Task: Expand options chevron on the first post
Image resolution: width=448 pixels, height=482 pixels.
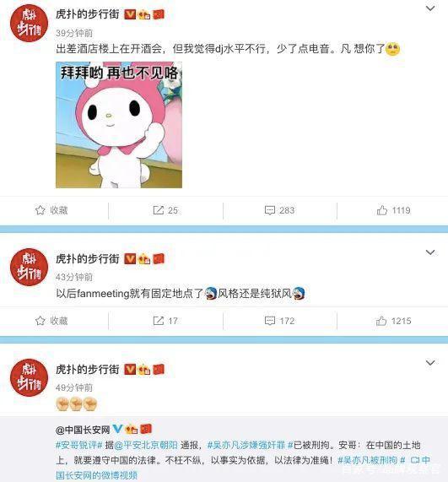Action: [430, 8]
